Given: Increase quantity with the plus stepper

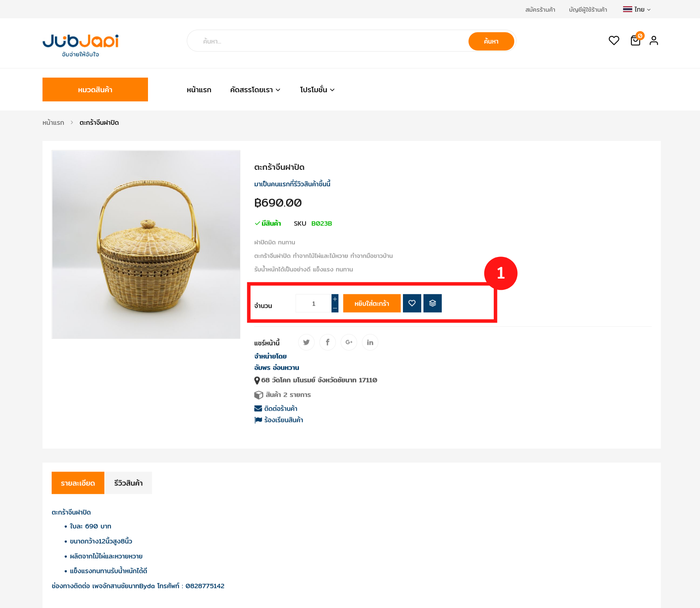Looking at the screenshot, I should pyautogui.click(x=335, y=299).
